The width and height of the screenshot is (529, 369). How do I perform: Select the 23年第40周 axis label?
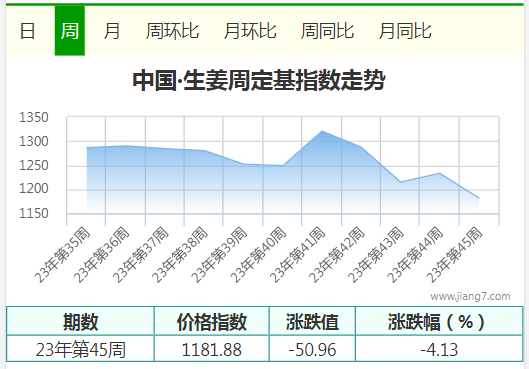259,255
